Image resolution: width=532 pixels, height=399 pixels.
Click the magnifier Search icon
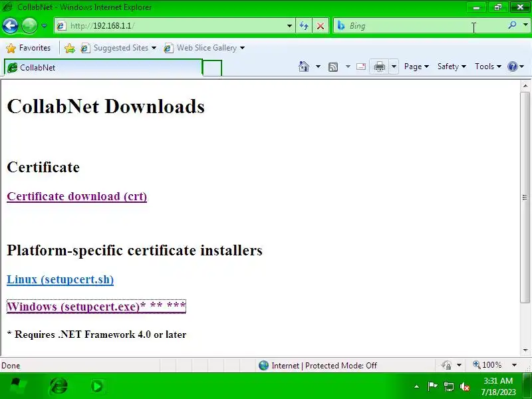512,25
